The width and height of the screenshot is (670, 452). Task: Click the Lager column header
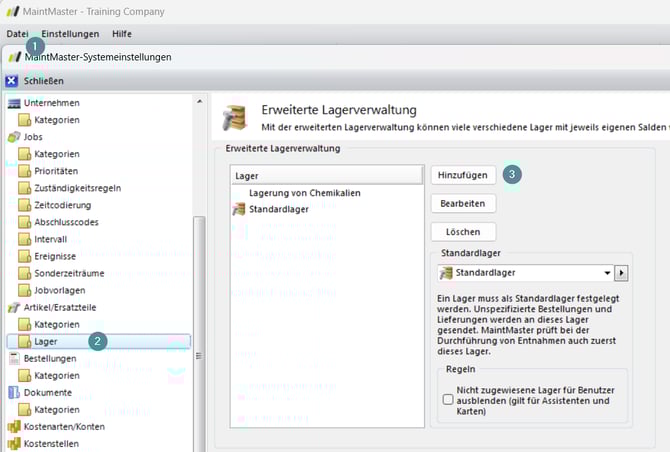coord(327,176)
